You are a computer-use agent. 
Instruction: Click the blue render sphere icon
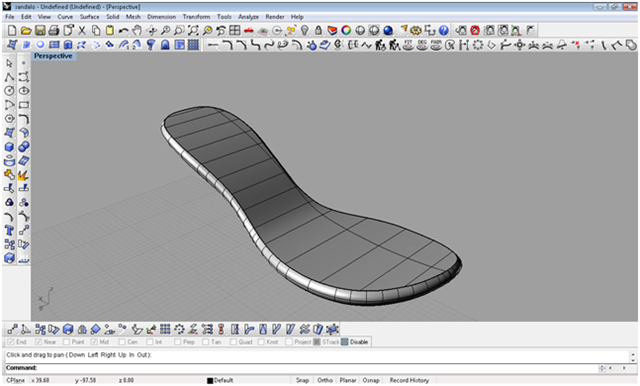[x=388, y=30]
